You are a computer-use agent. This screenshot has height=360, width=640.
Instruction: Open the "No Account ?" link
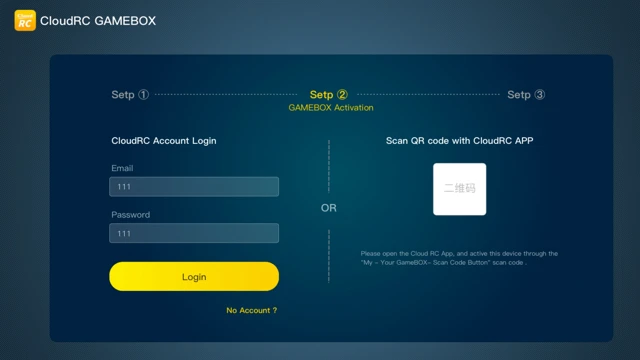[x=251, y=310]
